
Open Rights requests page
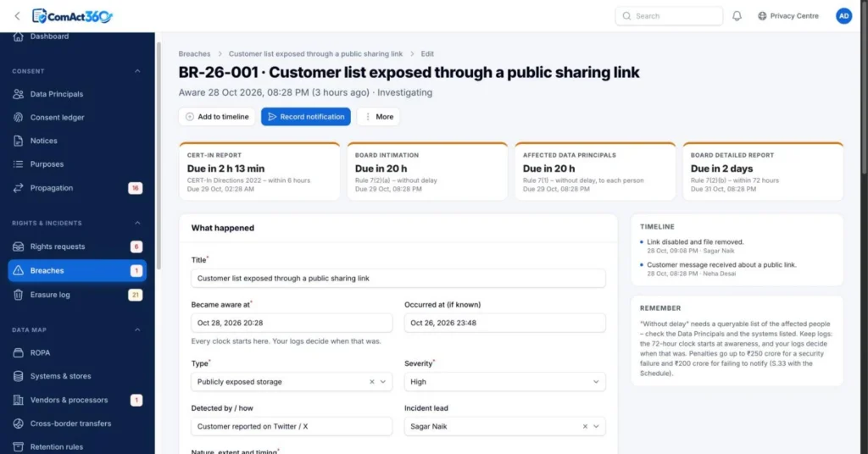pos(58,246)
